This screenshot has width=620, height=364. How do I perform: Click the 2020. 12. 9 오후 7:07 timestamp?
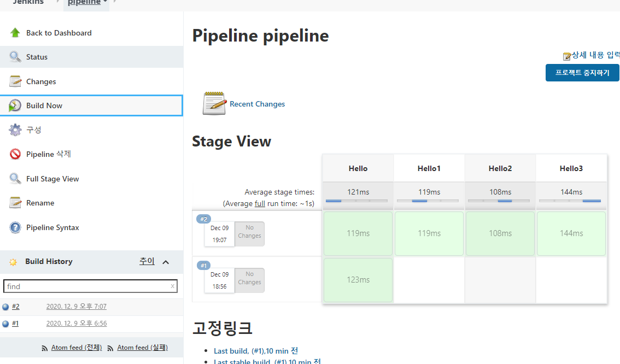click(x=77, y=306)
